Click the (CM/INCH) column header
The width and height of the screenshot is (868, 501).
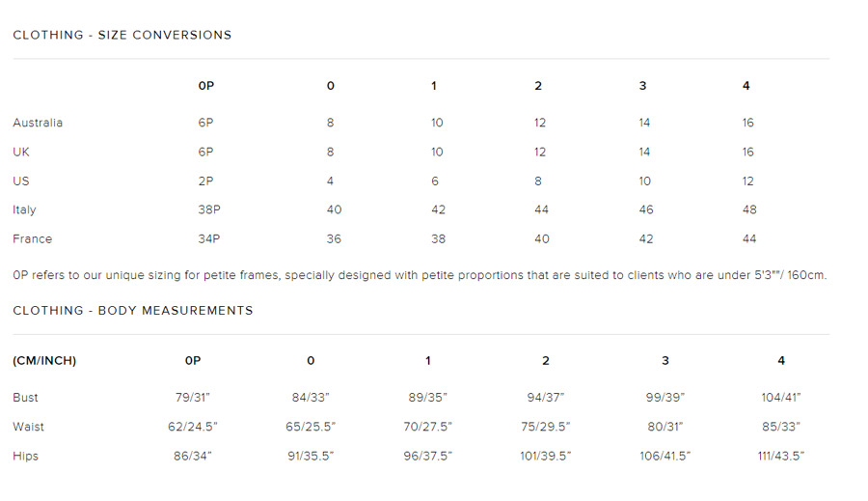[44, 361]
